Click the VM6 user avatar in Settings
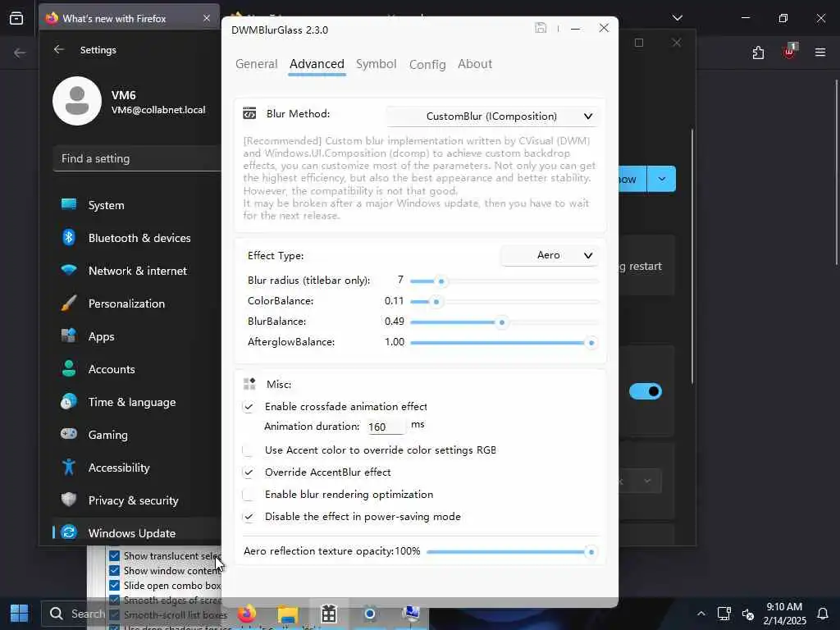Image resolution: width=840 pixels, height=630 pixels. coord(77,101)
